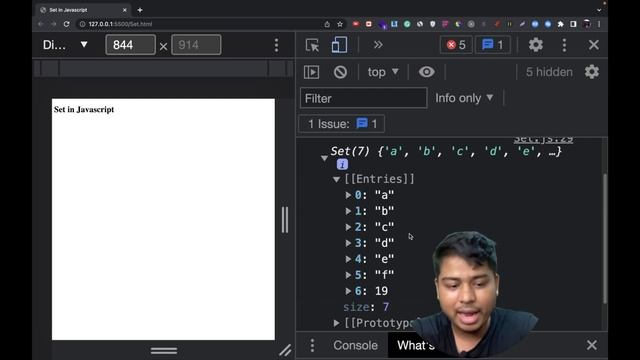Image resolution: width=640 pixels, height=360 pixels.
Task: Expand entry 3: "d"
Action: 348,243
